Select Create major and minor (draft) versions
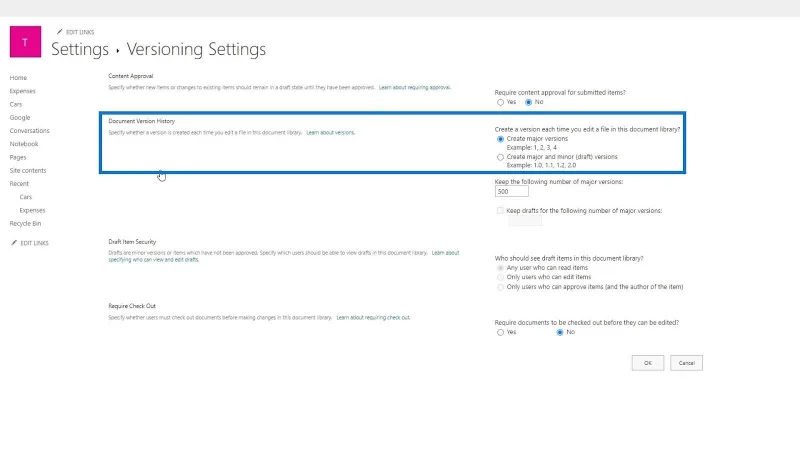This screenshot has width=800, height=450. pyautogui.click(x=500, y=157)
